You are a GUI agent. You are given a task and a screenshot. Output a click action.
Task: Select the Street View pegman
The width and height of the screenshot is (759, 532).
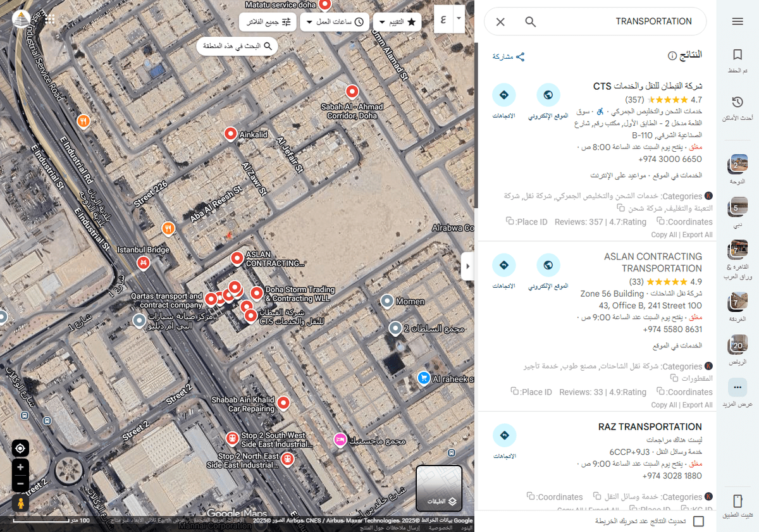20,503
